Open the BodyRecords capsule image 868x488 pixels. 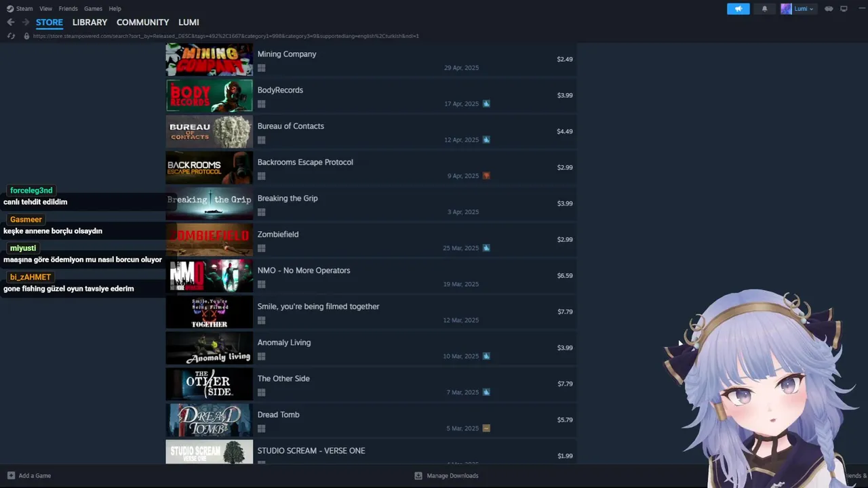210,96
